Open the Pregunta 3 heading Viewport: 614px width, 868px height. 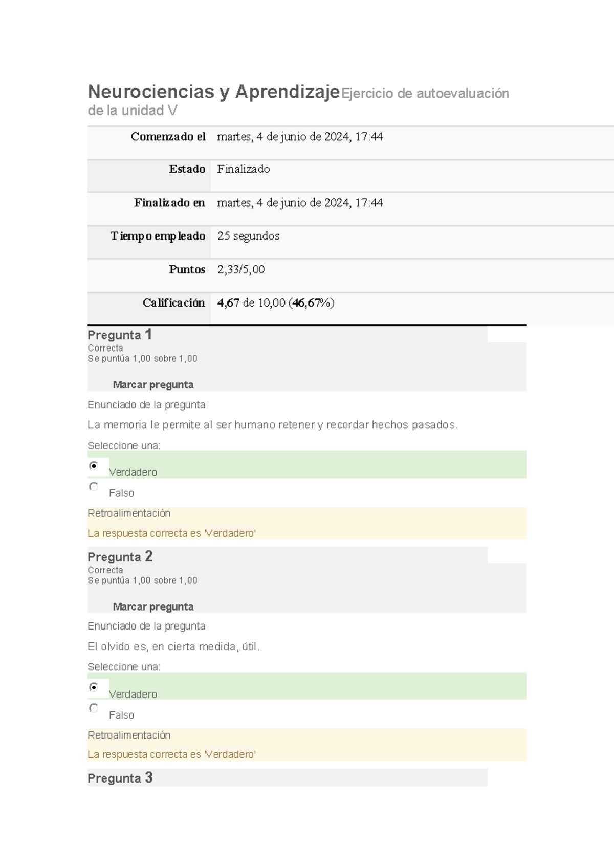(x=120, y=778)
